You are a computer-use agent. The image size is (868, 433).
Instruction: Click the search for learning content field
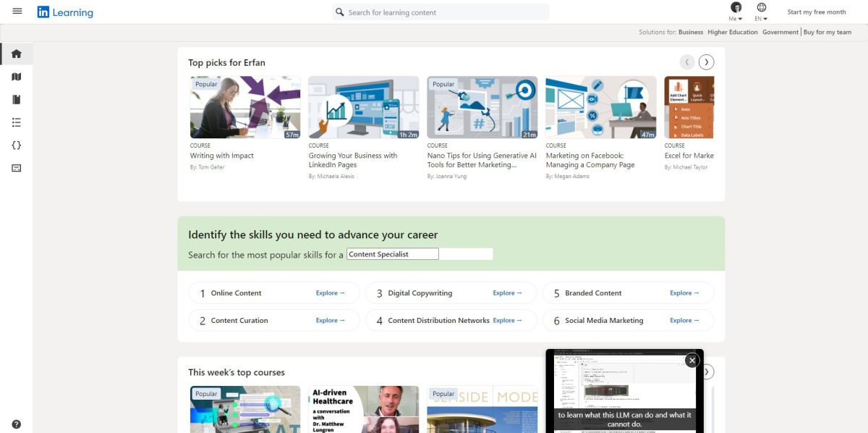[x=441, y=12]
